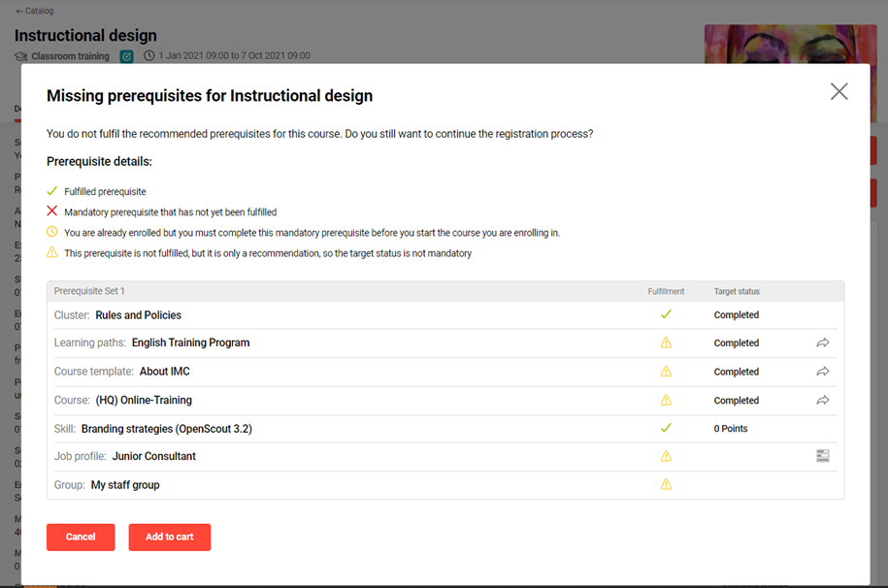Image resolution: width=888 pixels, height=588 pixels.
Task: Click the Cancel button
Action: (81, 537)
